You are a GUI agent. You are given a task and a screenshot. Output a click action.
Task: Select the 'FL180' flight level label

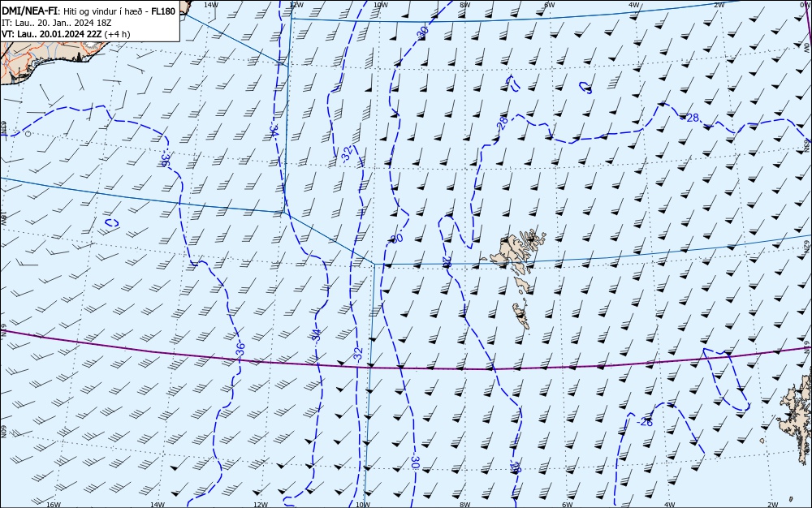coord(163,11)
